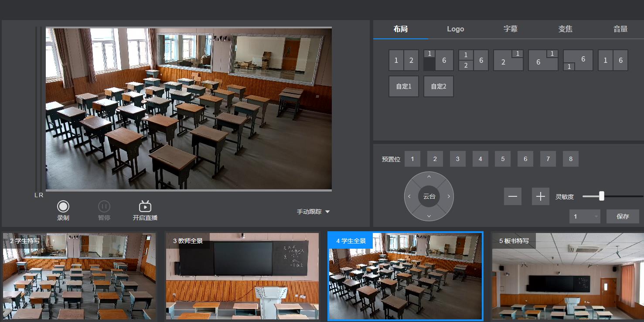
Task: Tilt camera down with PTZ down arrow
Action: point(429,216)
